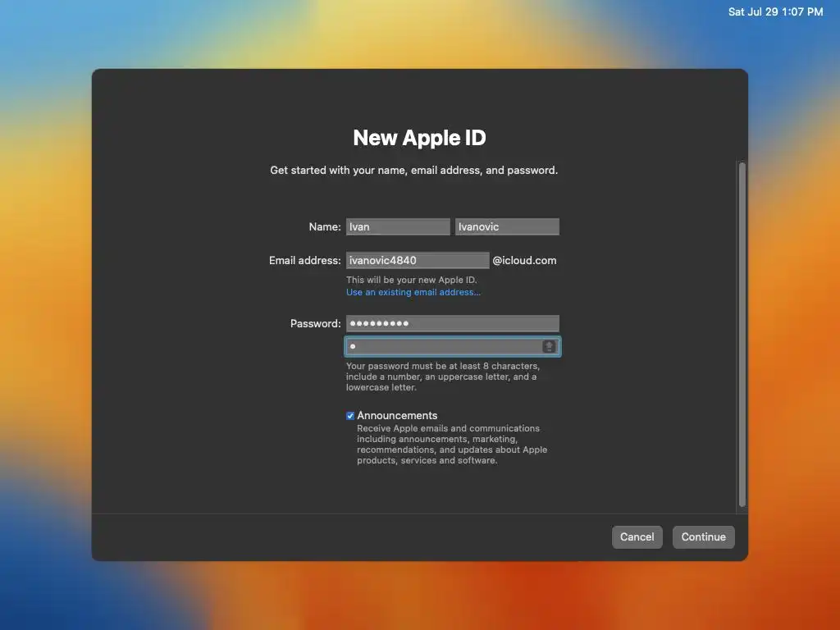
Task: Click 'This will be your new Apple ID.' text
Action: 412,280
